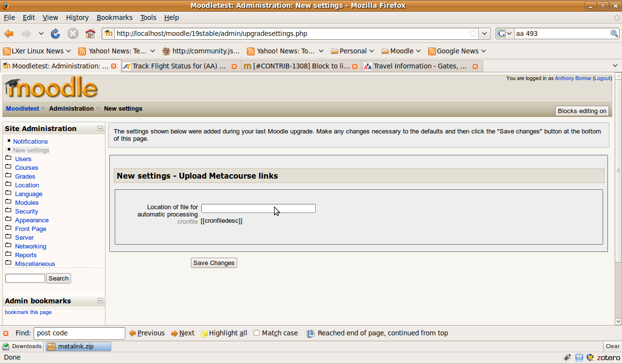Open the Home page icon
The image size is (622, 364).
pos(90,33)
